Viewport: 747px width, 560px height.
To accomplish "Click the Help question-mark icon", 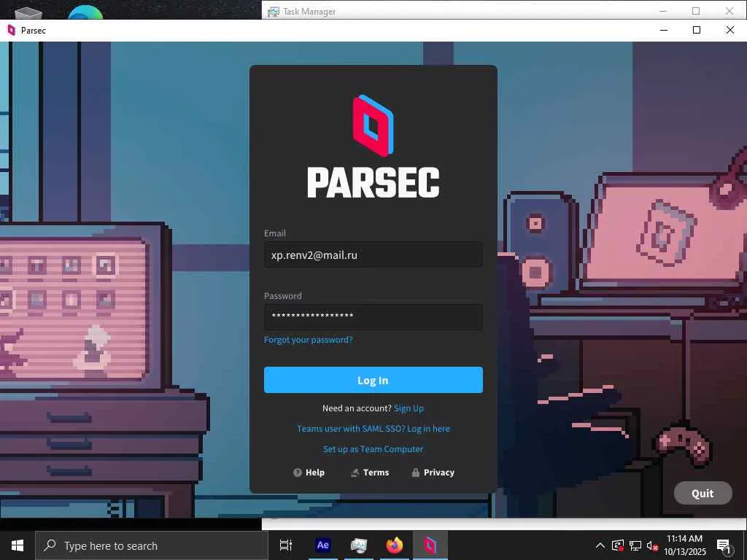I will point(298,472).
